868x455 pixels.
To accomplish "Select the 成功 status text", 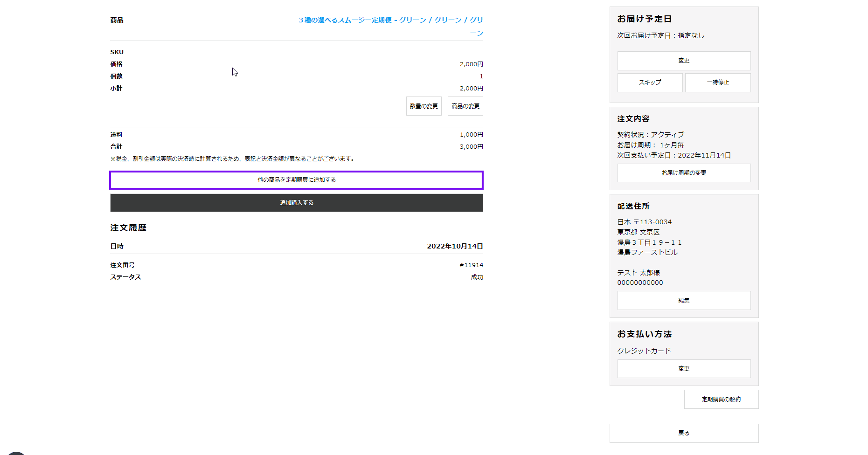I will [477, 277].
